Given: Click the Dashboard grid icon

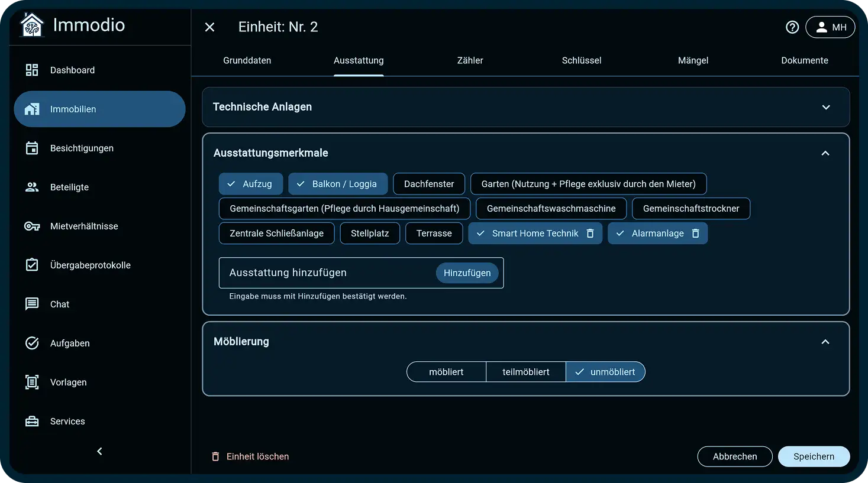Looking at the screenshot, I should point(32,70).
